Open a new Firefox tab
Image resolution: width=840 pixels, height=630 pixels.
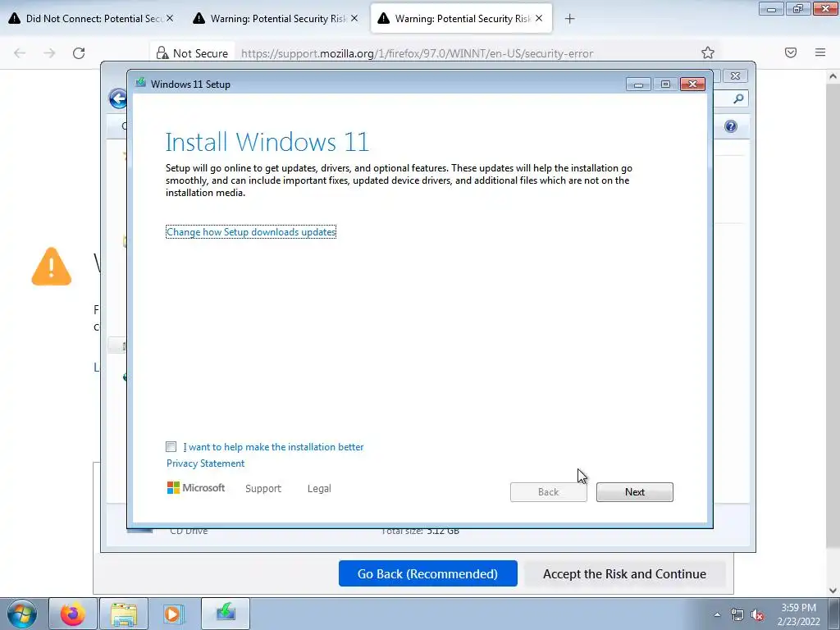tap(569, 19)
